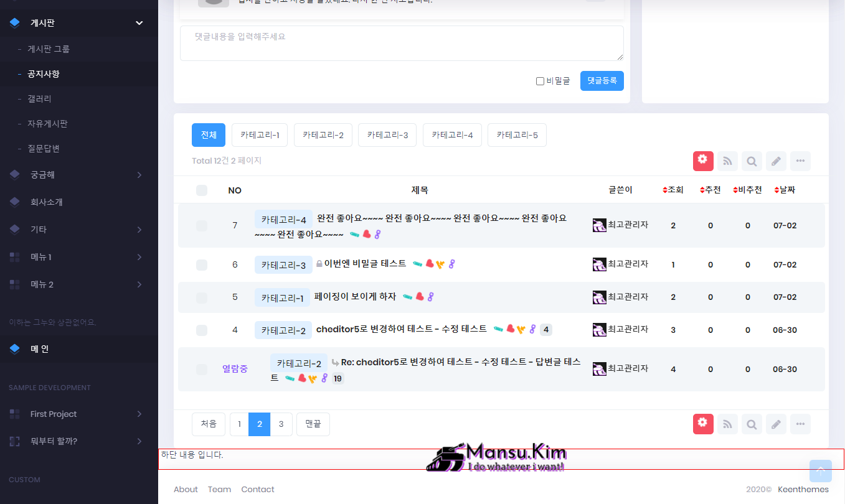Open the RSS feed icon above the list
The image size is (845, 504).
(x=727, y=161)
